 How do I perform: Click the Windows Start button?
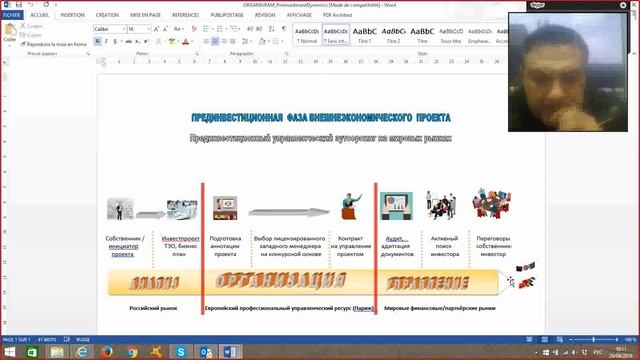9,352
